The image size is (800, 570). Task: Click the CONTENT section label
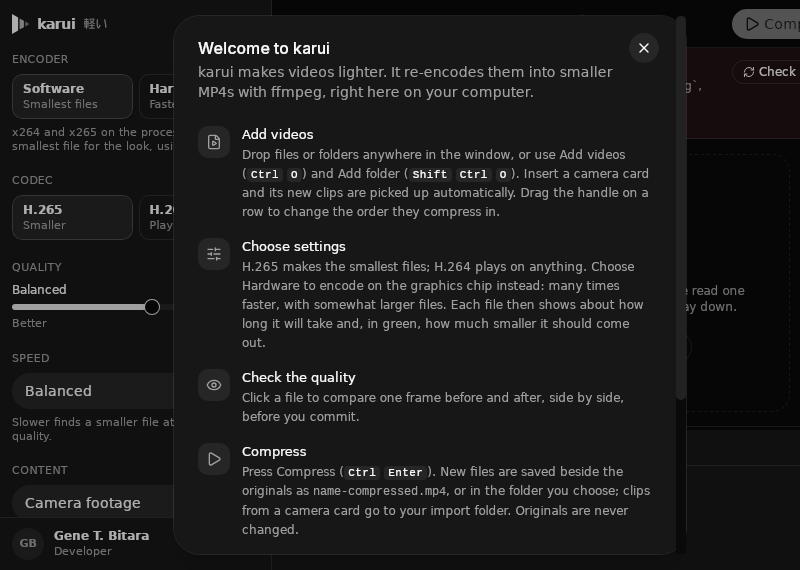(40, 470)
